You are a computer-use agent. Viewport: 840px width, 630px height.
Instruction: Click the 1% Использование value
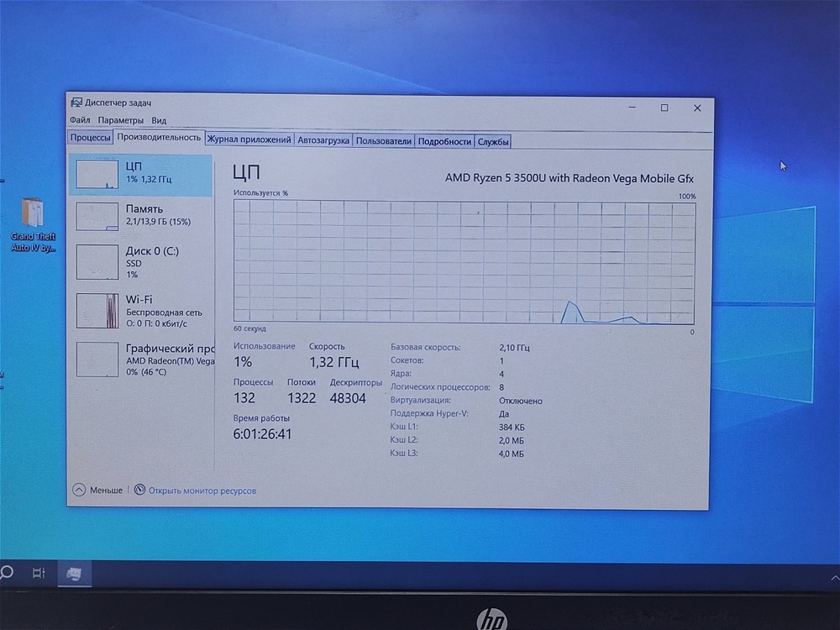[x=243, y=361]
